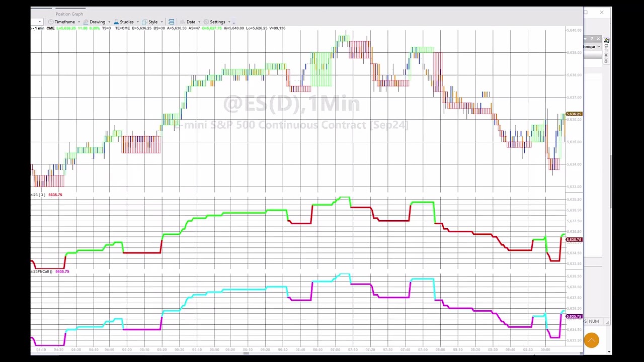Screen dimensions: 644x362
Task: Select the Position Graph tab
Action: [x=69, y=14]
